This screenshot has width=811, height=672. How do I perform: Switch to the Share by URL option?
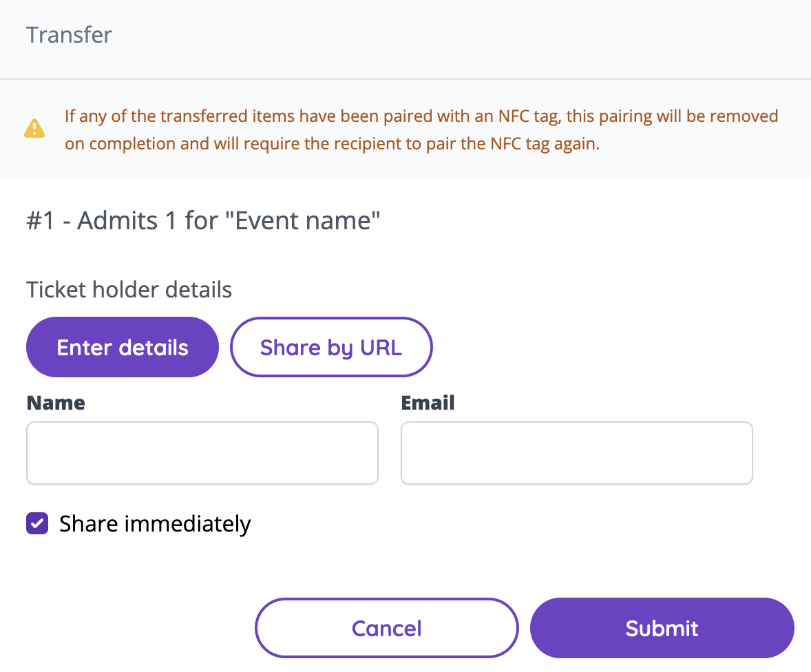pos(331,347)
